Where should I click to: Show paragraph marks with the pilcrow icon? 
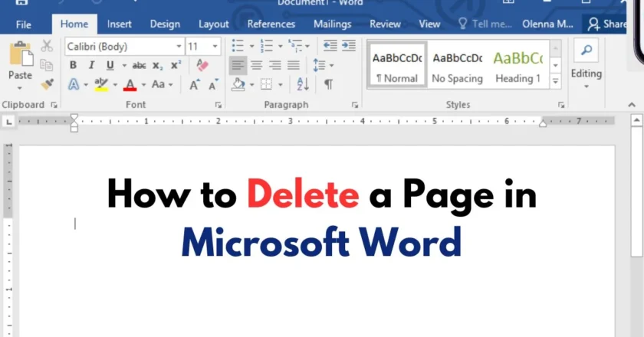point(328,84)
